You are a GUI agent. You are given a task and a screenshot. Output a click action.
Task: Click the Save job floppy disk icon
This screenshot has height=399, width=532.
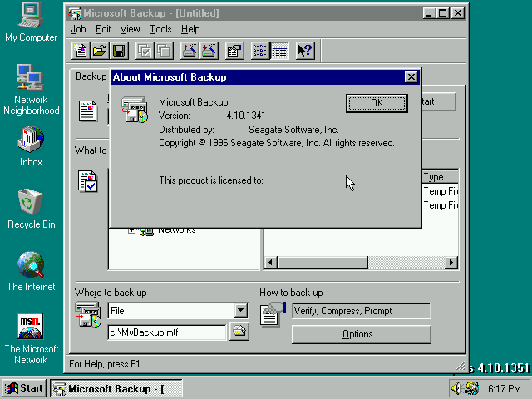[119, 51]
